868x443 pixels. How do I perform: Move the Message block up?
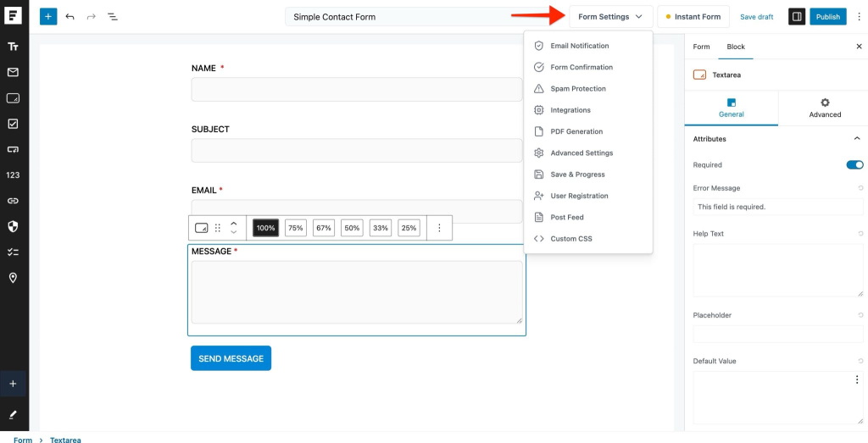(234, 224)
